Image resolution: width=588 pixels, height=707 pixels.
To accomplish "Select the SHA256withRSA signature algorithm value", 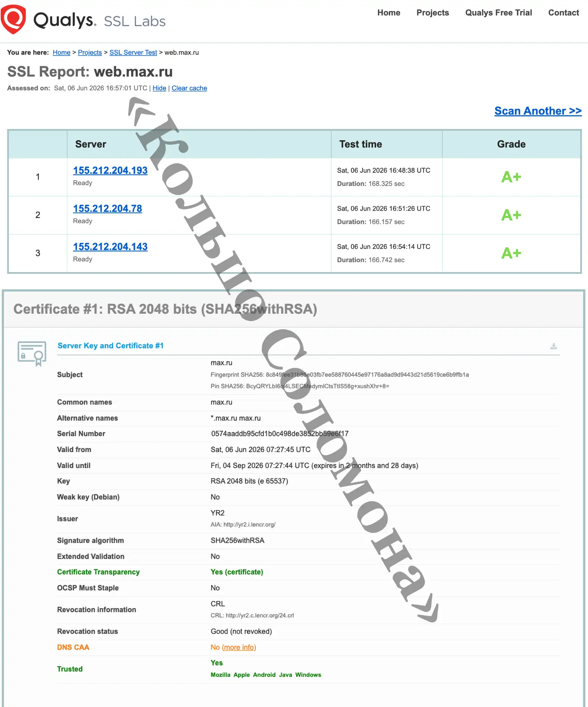I will [238, 541].
